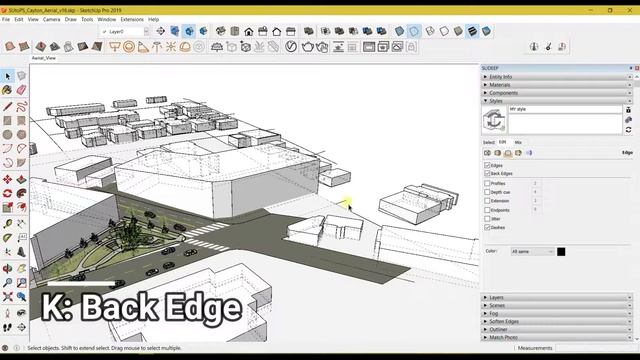640x360 pixels.
Task: Toggle the Dashes checkbox
Action: coord(487,227)
